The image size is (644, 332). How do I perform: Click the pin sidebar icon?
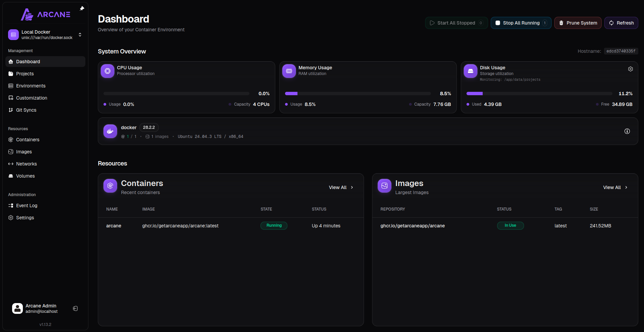click(82, 8)
